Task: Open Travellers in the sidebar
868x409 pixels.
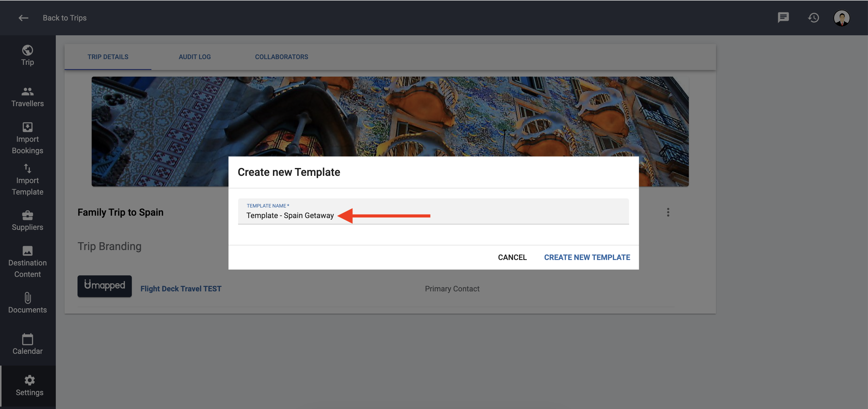Action: (28, 97)
